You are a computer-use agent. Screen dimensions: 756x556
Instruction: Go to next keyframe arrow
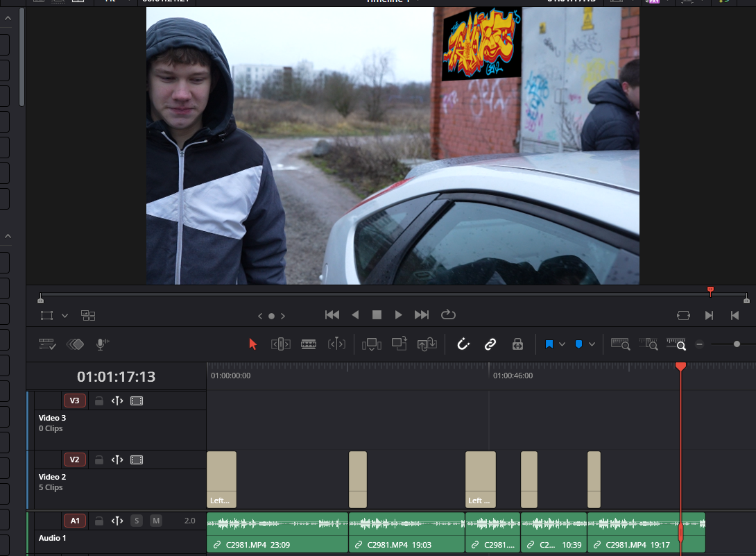[283, 316]
